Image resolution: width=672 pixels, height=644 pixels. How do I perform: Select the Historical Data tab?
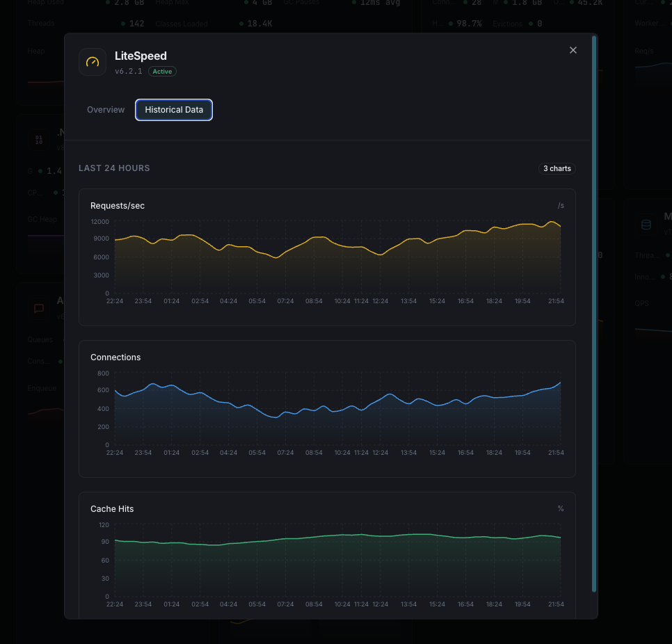[173, 109]
